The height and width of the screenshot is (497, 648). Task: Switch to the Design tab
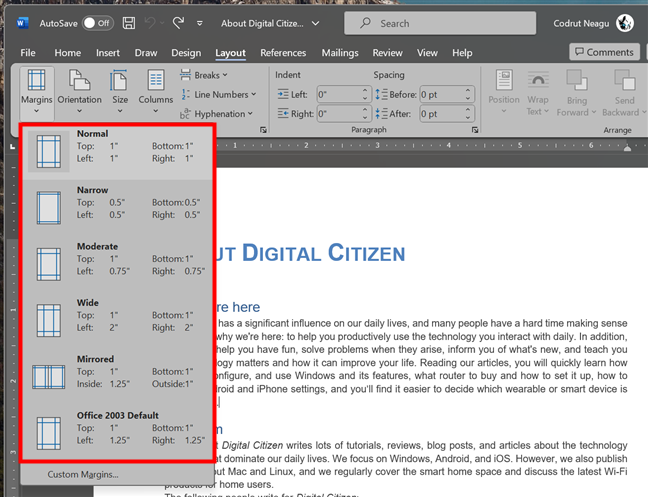click(186, 53)
